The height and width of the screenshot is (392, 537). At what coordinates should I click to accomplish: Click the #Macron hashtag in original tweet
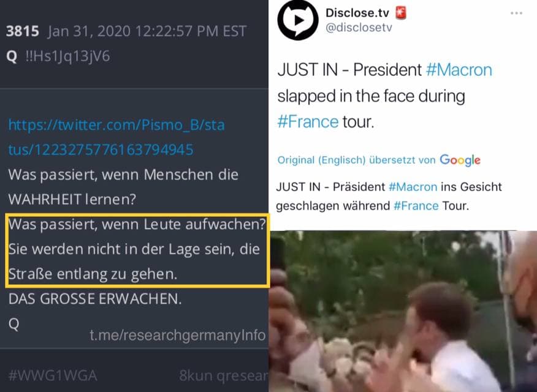[459, 70]
